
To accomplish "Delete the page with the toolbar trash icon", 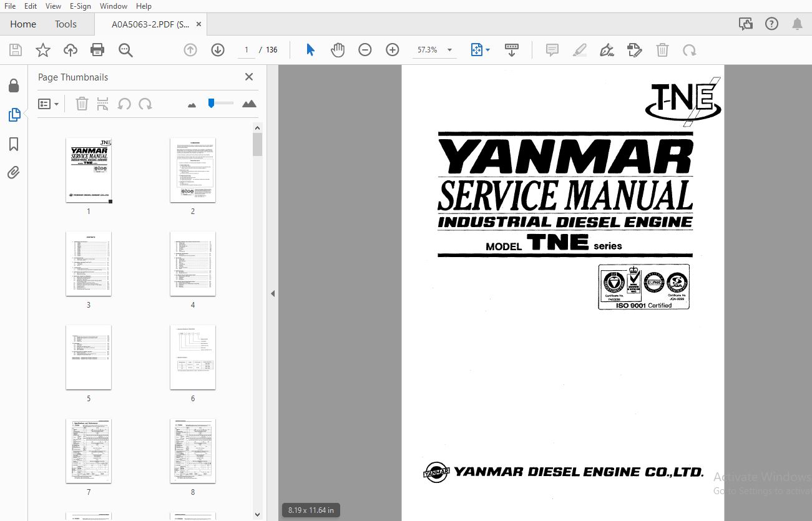I will click(x=662, y=50).
